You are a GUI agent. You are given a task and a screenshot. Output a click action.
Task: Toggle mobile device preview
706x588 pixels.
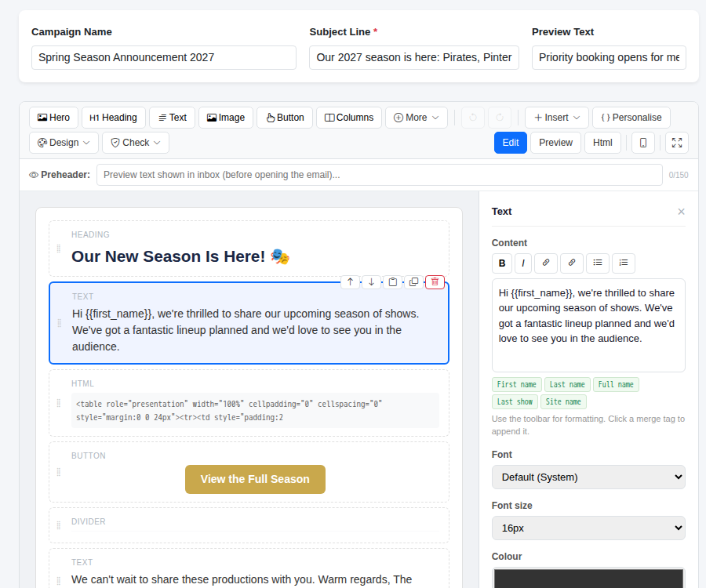coord(643,143)
